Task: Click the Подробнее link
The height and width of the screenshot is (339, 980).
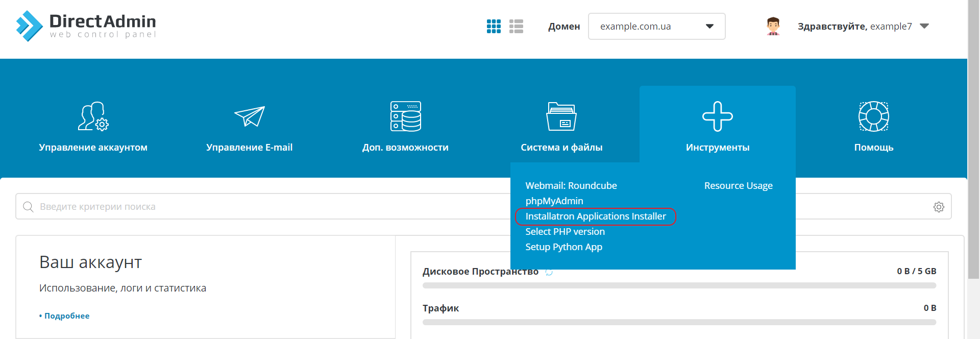Action: pyautogui.click(x=66, y=316)
